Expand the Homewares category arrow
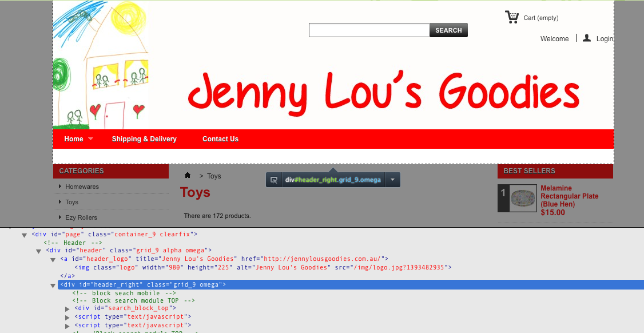Image resolution: width=644 pixels, height=333 pixels. [61, 186]
